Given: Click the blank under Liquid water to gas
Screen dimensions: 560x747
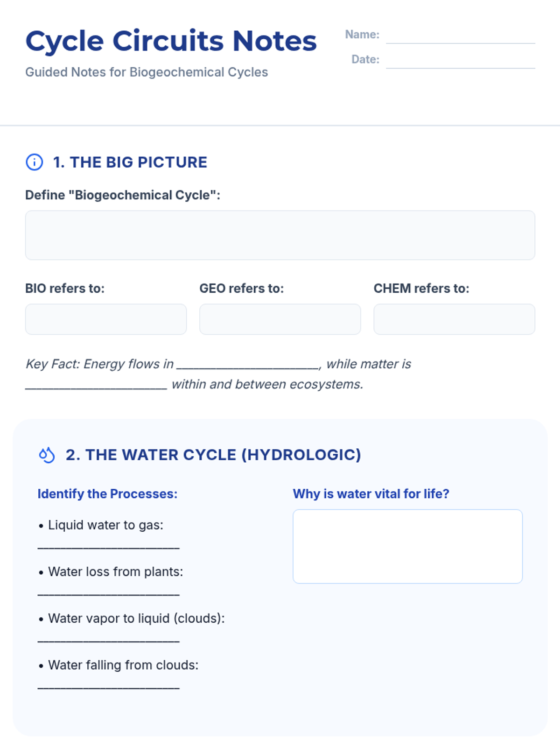Looking at the screenshot, I should click(x=108, y=544).
